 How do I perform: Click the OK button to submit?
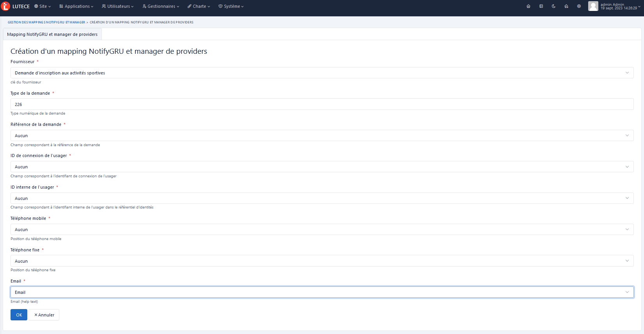tap(19, 315)
